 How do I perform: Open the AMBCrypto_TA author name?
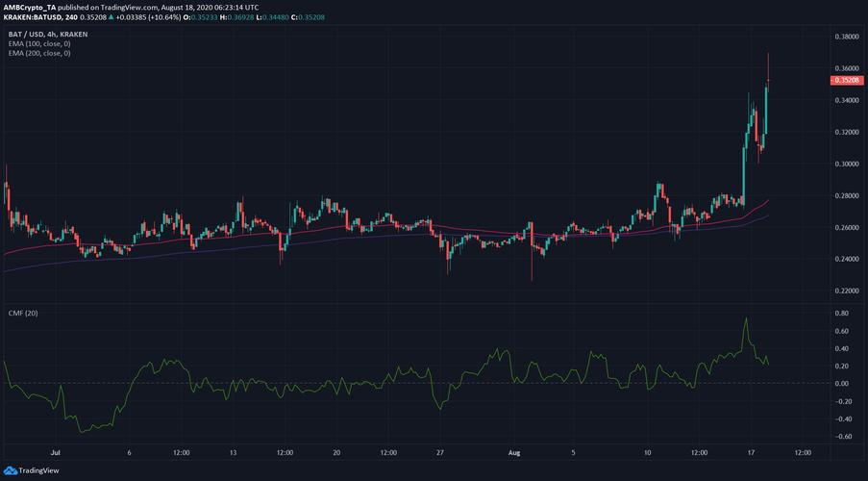31,6
